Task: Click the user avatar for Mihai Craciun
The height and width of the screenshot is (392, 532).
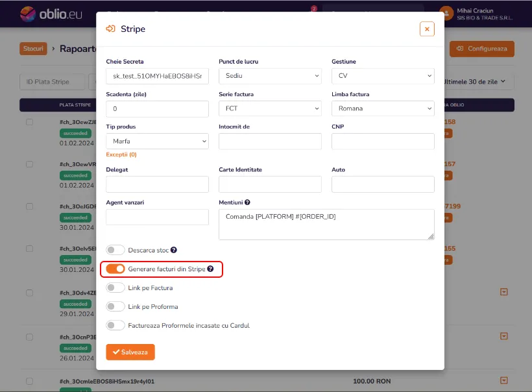Action: tap(446, 14)
